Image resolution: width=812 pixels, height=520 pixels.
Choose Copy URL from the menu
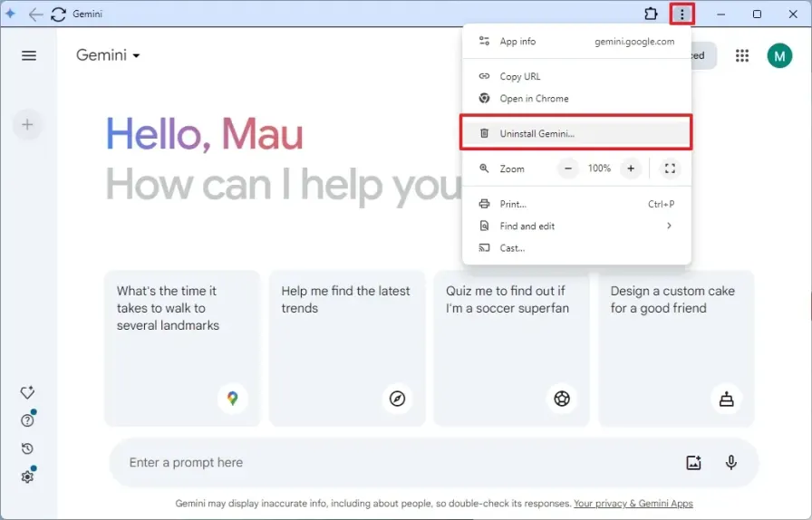coord(576,76)
